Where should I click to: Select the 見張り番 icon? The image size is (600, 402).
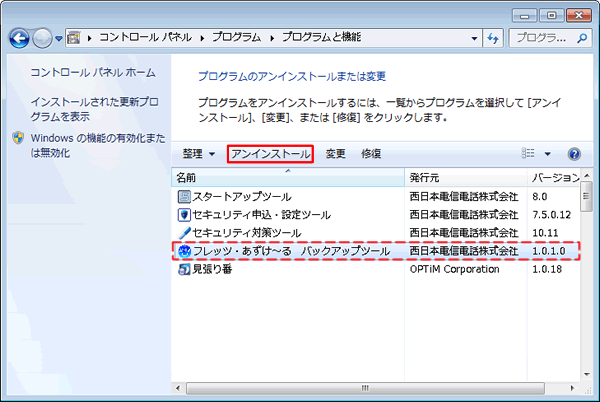coord(184,269)
